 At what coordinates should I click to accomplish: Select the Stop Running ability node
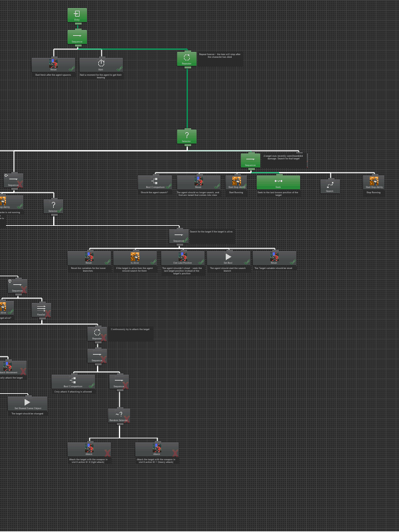click(373, 182)
